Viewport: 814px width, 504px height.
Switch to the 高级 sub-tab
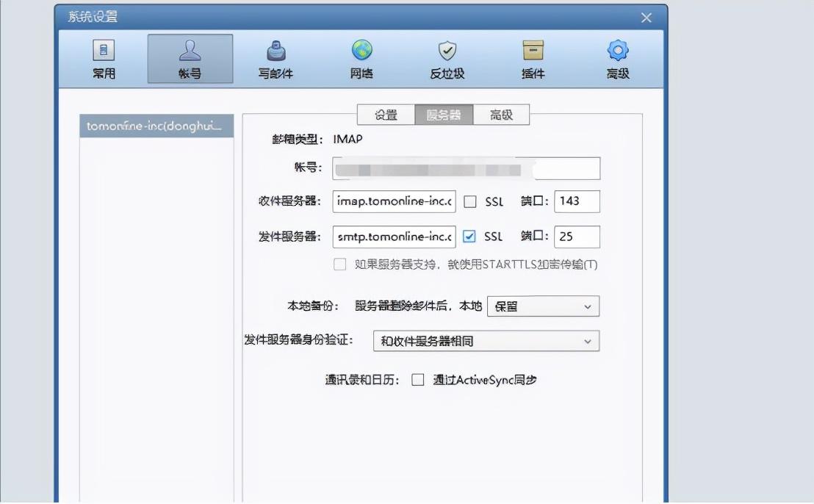(501, 115)
